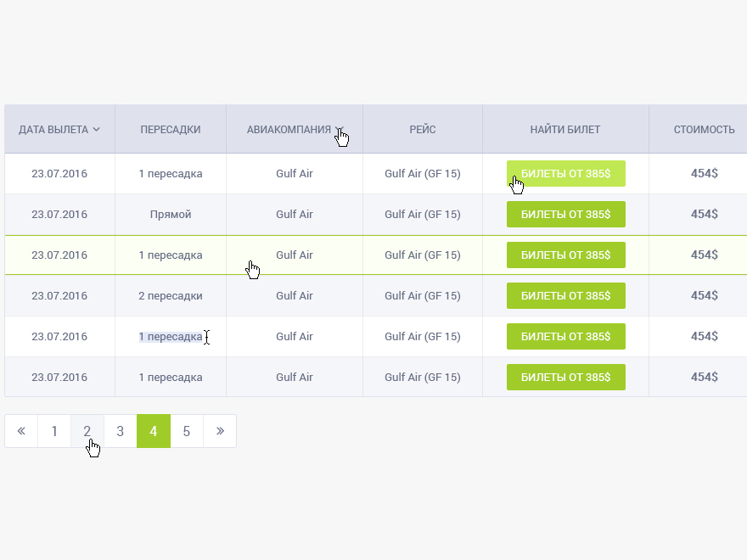The width and height of the screenshot is (747, 560).
Task: Select the НАЙТИ БИЛЕТ column header
Action: (565, 130)
